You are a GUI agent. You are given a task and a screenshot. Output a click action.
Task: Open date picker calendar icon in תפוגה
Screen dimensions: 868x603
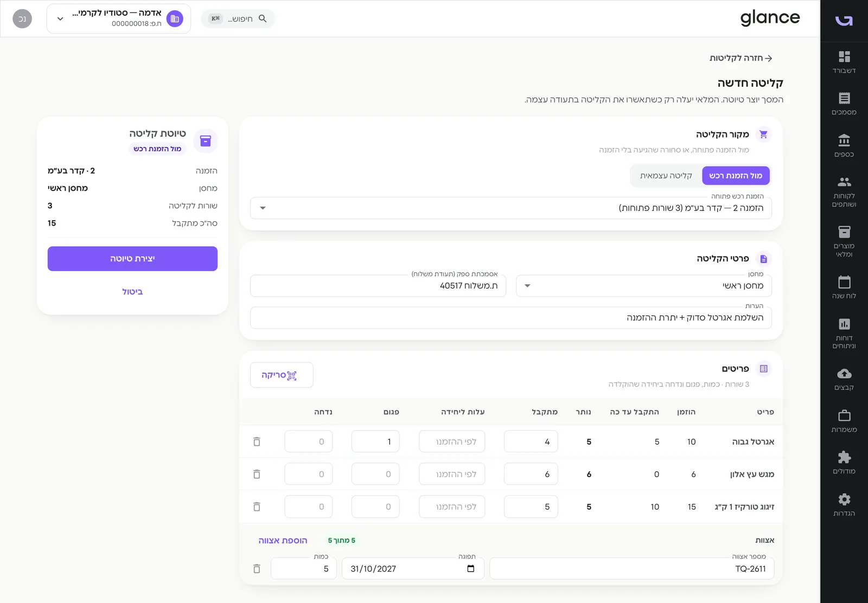(470, 569)
